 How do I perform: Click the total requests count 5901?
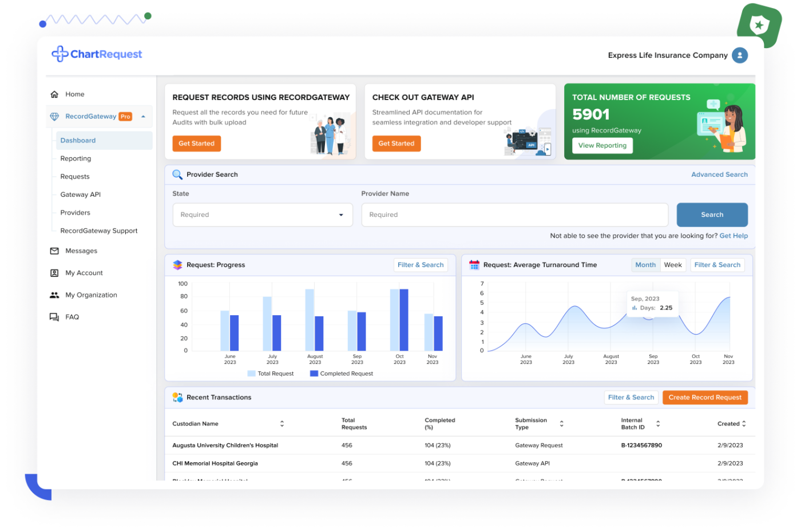click(x=591, y=114)
